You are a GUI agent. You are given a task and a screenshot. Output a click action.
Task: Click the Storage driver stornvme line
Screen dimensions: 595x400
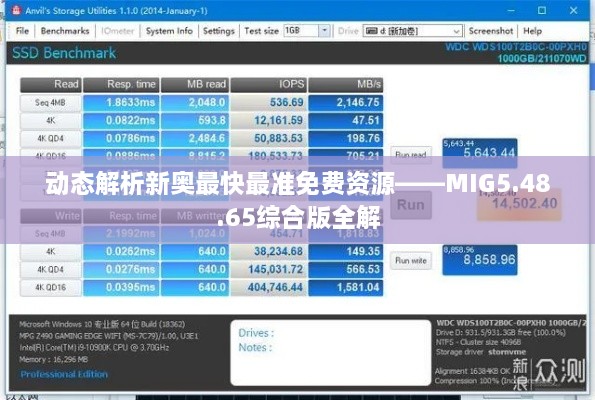click(481, 352)
